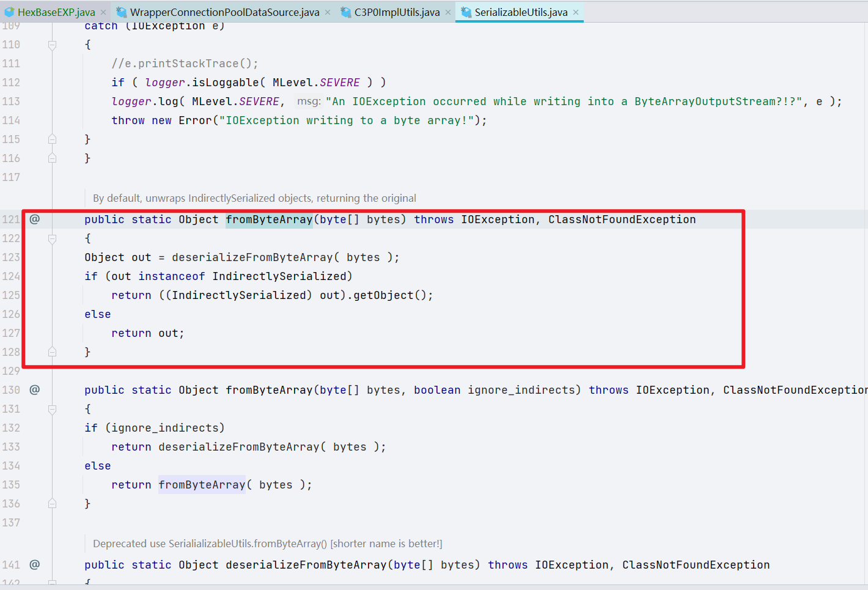Click the "IOException writing to a byte array!" string
The width and height of the screenshot is (868, 590).
pyautogui.click(x=347, y=120)
